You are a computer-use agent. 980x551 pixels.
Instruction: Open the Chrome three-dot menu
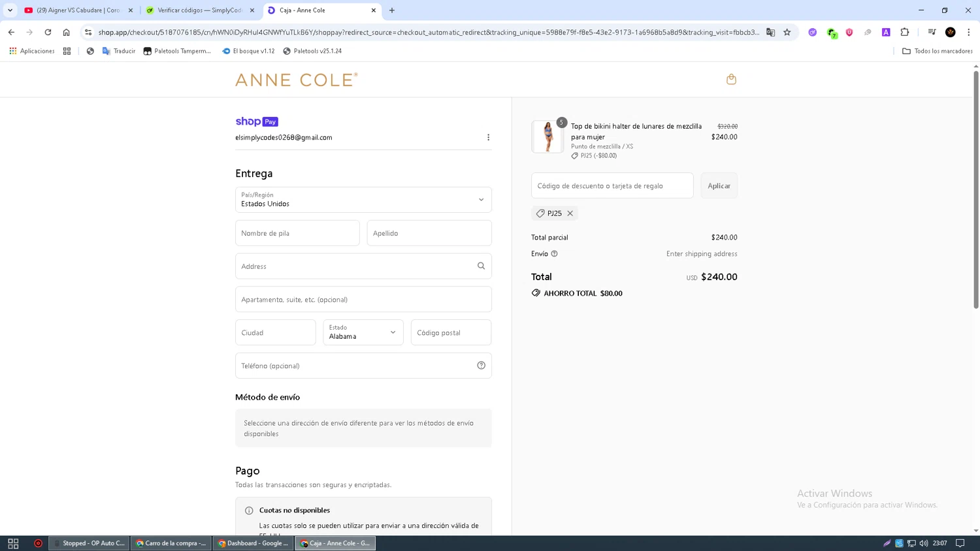click(968, 32)
